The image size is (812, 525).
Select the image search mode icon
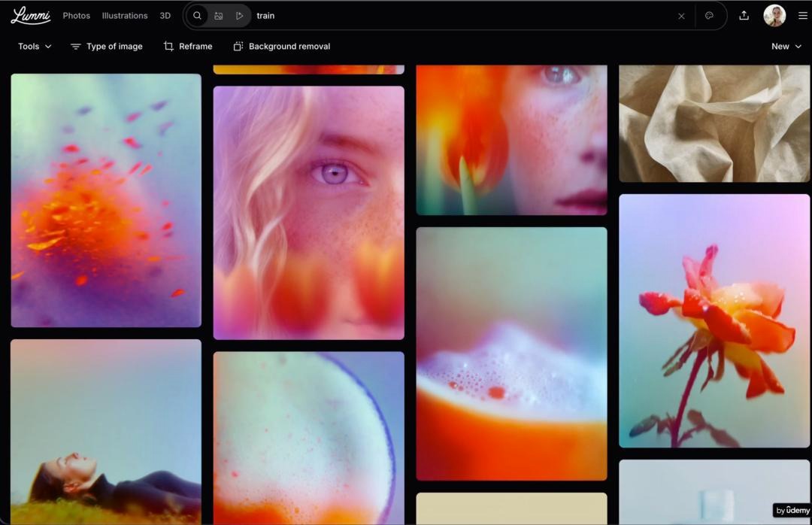click(219, 16)
